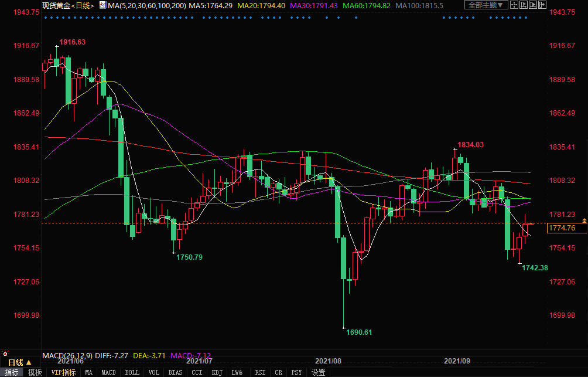The image size is (588, 377).
Task: Switch to the 模板 tab
Action: click(x=35, y=372)
